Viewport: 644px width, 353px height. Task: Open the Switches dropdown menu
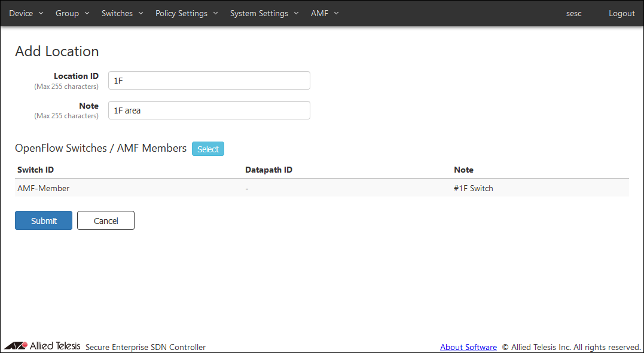tap(122, 13)
